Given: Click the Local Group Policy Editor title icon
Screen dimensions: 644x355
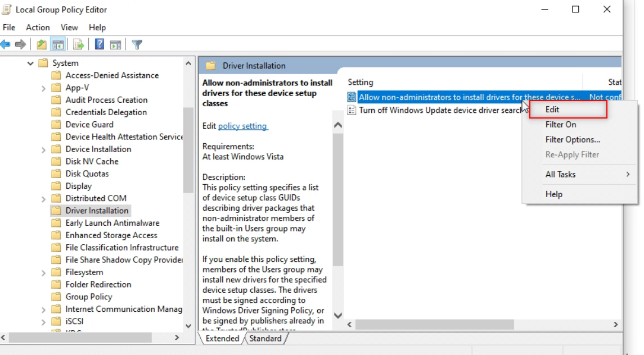Looking at the screenshot, I should tap(7, 10).
